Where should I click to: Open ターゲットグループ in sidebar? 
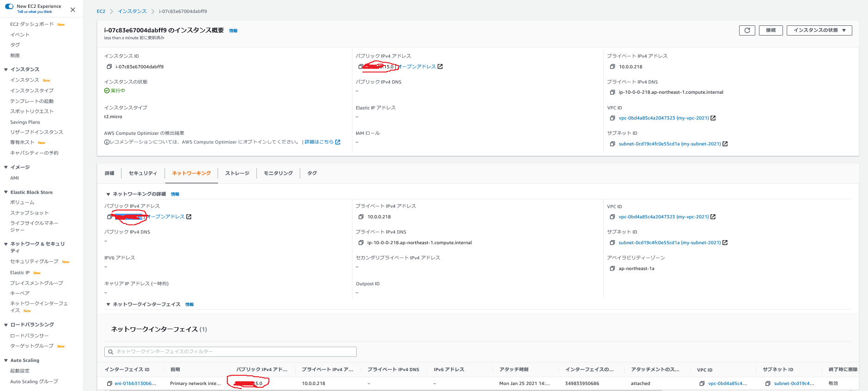click(x=32, y=346)
